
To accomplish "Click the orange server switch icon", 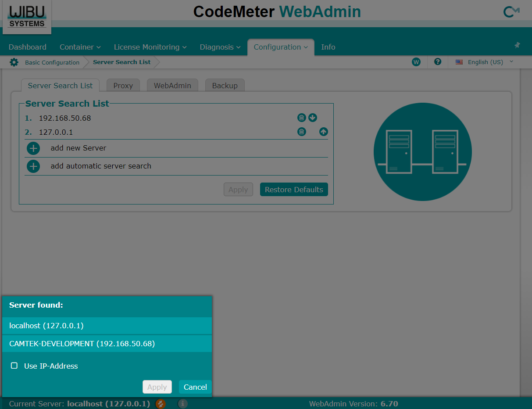I will click(x=161, y=404).
